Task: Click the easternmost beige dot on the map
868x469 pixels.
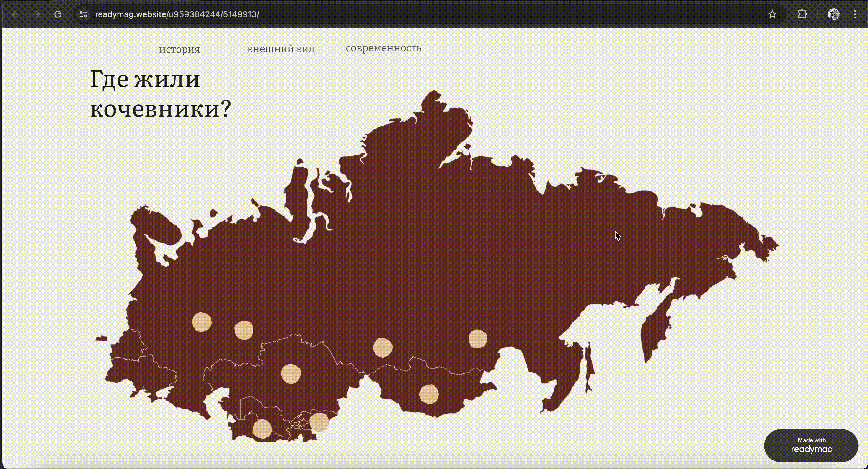Action: coord(477,339)
